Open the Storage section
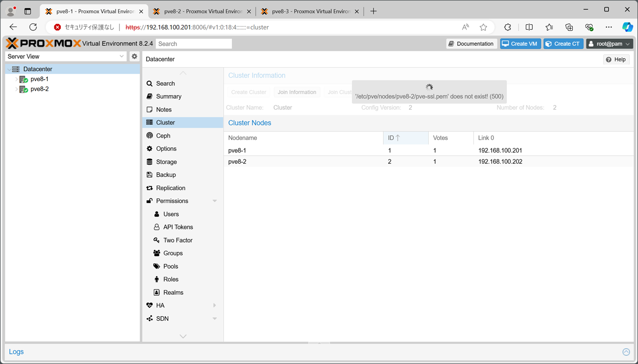Image resolution: width=638 pixels, height=364 pixels. point(166,162)
